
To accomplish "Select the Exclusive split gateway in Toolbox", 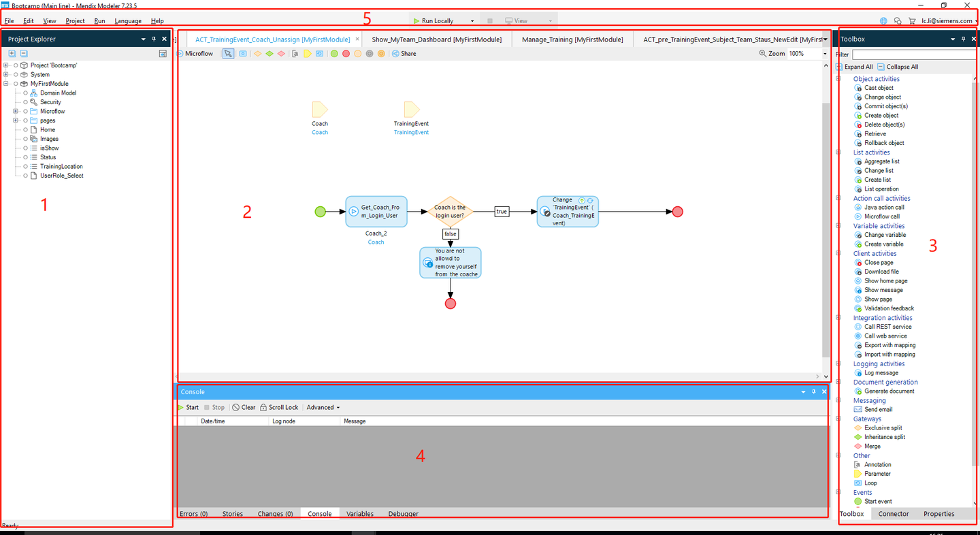I will (x=878, y=428).
